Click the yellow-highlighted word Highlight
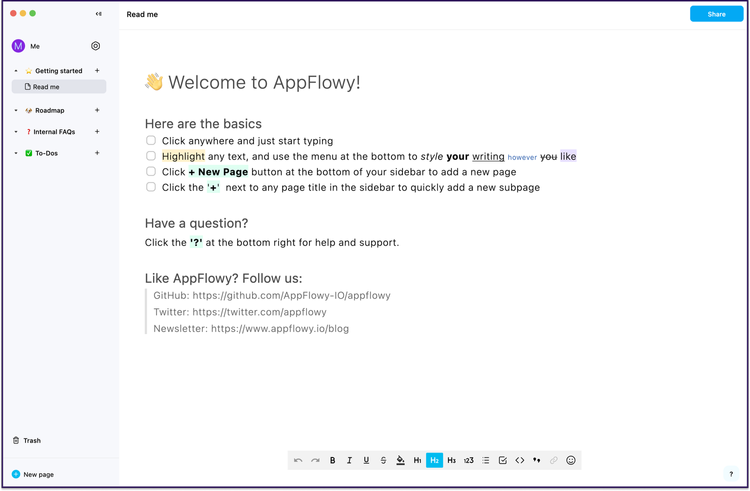Viewport: 750px width, 491px height. tap(183, 156)
